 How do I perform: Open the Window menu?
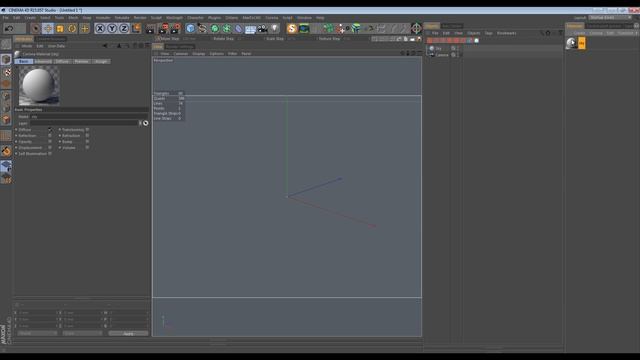point(304,18)
